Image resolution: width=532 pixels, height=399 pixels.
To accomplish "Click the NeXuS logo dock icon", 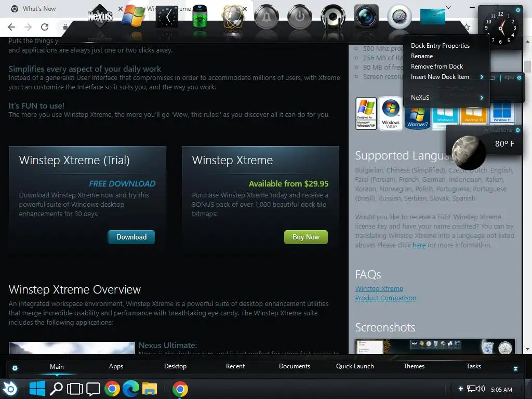I will (100, 16).
